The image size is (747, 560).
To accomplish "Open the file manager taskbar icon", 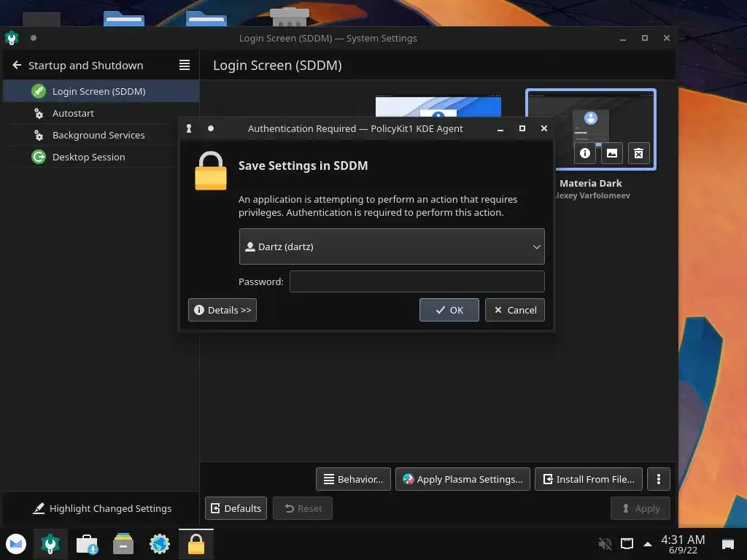I will 123,544.
